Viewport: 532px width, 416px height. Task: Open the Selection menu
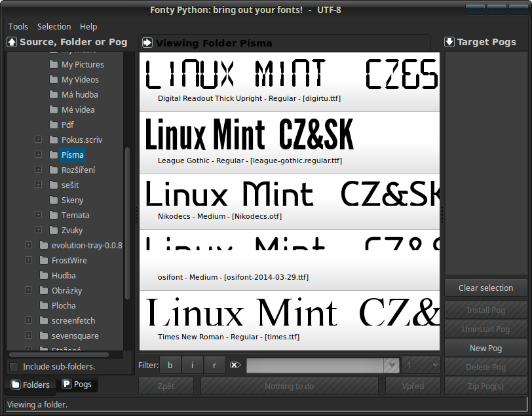click(54, 26)
